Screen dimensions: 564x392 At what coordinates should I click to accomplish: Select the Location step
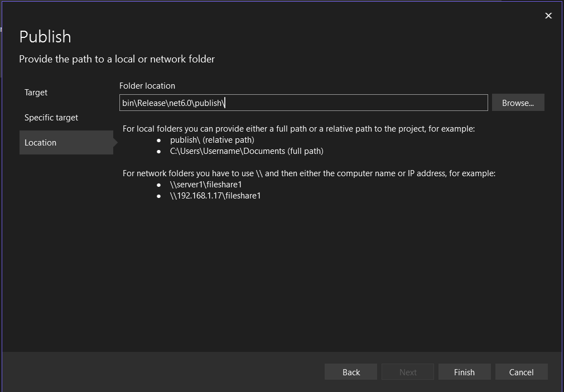(x=66, y=142)
